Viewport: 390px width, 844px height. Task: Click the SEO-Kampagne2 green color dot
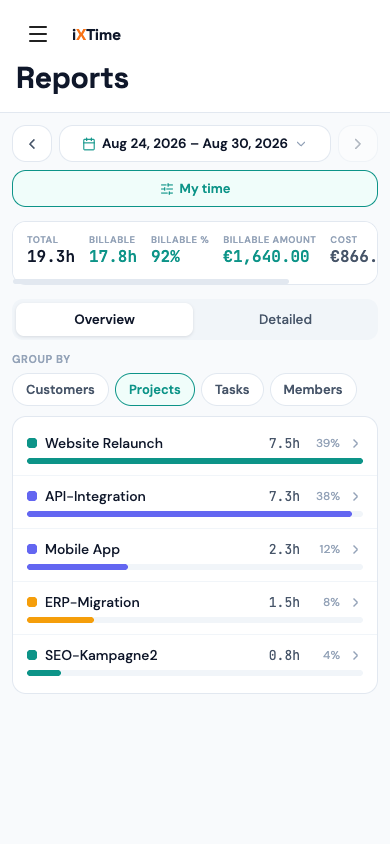[32, 655]
